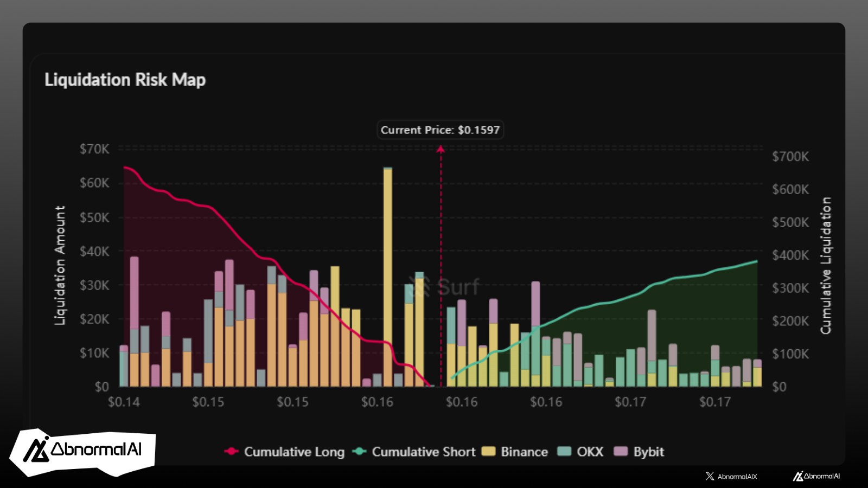
Task: Click the Liquidation Amount axis title
Action: (60, 266)
